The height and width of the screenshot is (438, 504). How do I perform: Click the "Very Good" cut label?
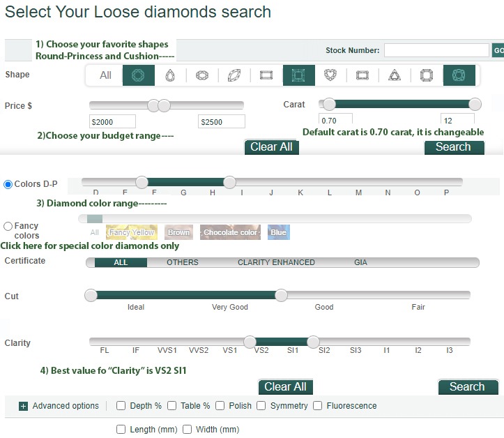[230, 307]
